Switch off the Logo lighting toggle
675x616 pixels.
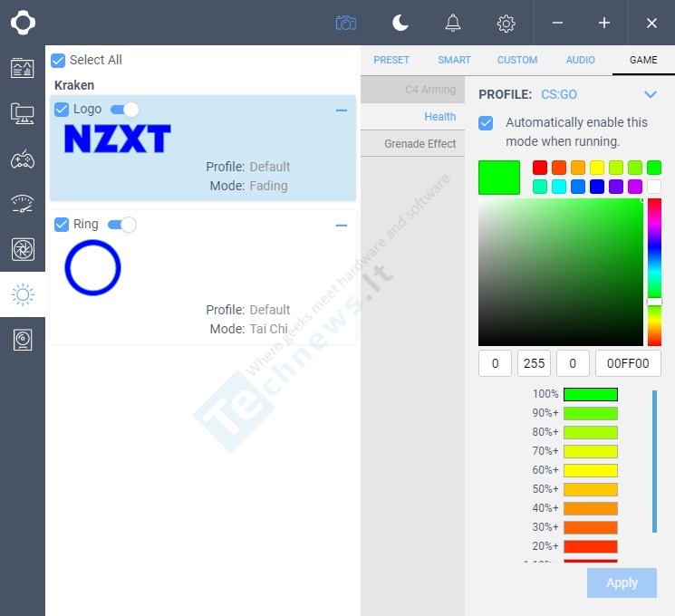(125, 110)
